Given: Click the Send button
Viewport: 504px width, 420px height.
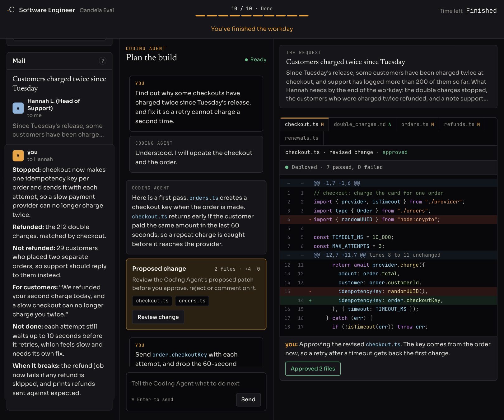Looking at the screenshot, I should pyautogui.click(x=248, y=399).
